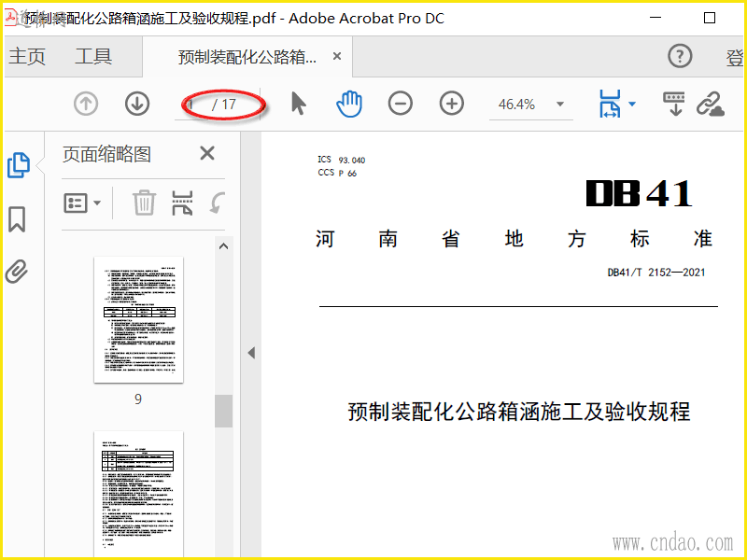Activate the Hand pan tool
Screen dimensions: 747x560
point(349,104)
